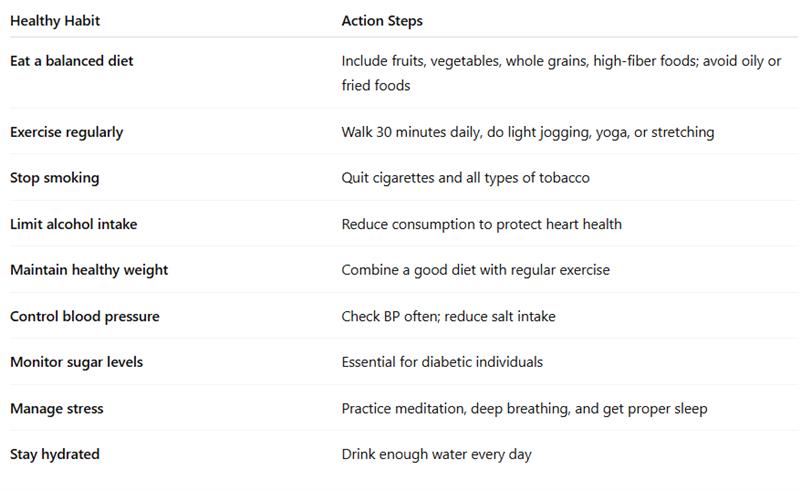Select the "Exercise regularly" habit cell

point(66,132)
